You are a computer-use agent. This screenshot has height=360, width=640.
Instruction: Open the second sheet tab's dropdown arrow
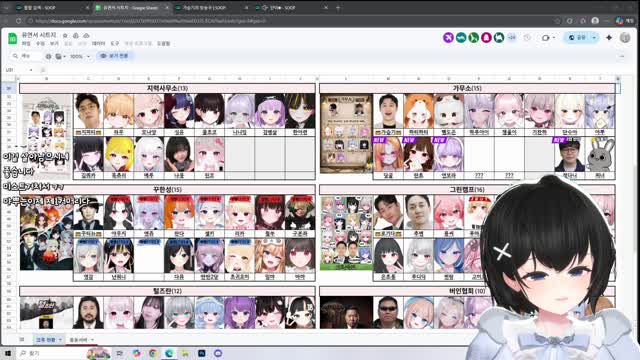point(92,340)
